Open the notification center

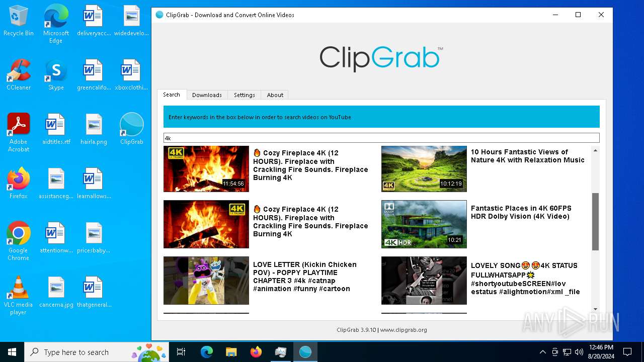point(627,352)
